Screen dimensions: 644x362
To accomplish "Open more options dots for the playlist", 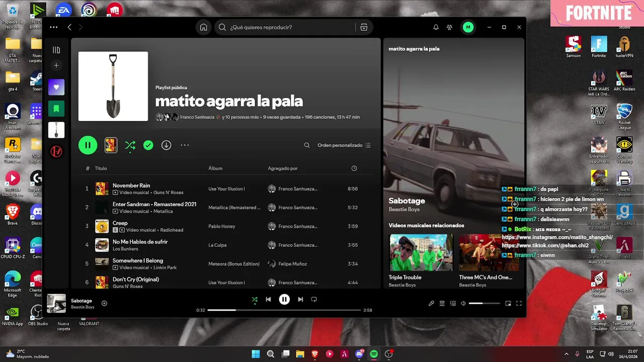I will click(x=185, y=145).
